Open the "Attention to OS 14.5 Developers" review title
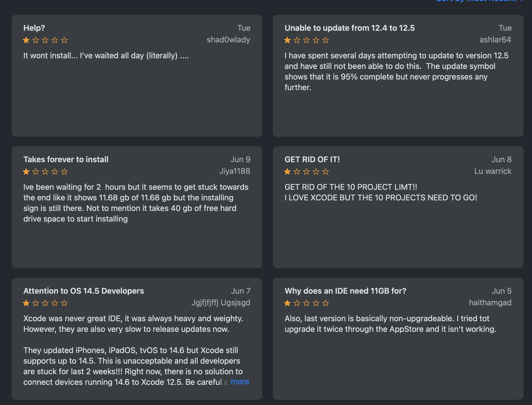 83,291
